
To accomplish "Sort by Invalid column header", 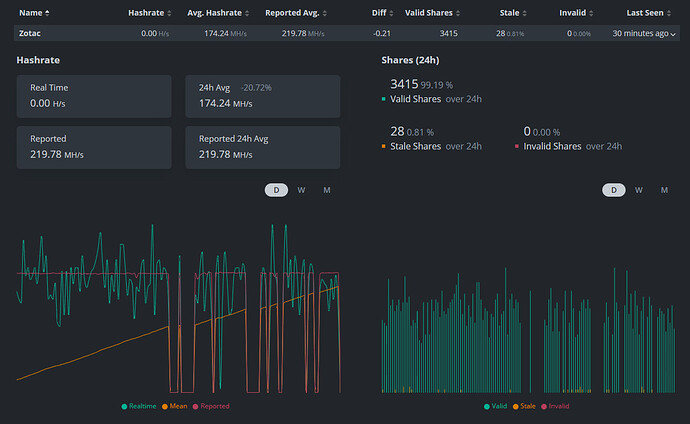I will pos(576,13).
